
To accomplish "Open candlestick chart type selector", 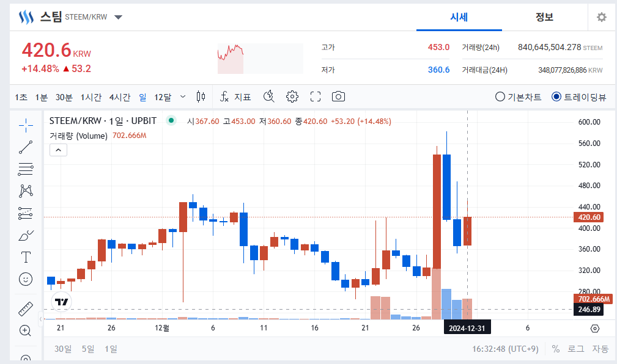I will point(201,96).
